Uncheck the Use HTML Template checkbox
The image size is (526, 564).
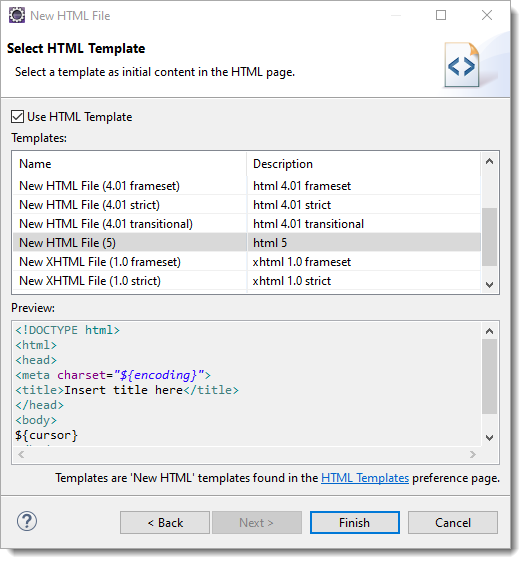pos(17,117)
